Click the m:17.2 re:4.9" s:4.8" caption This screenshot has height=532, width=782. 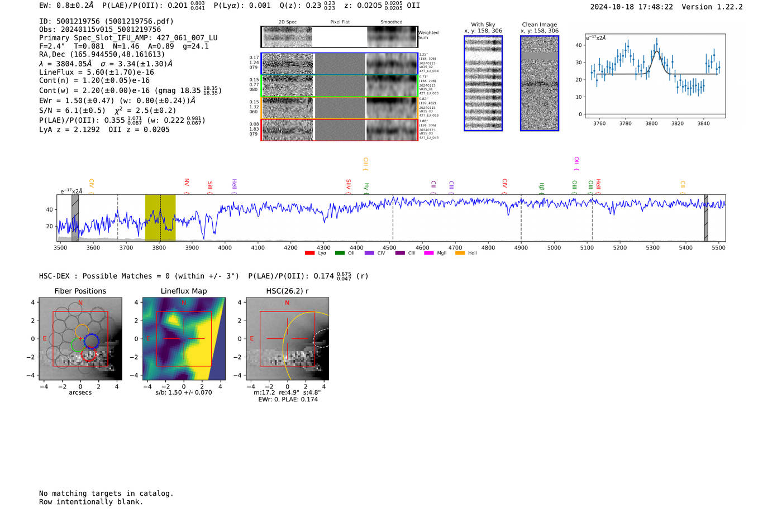[287, 392]
